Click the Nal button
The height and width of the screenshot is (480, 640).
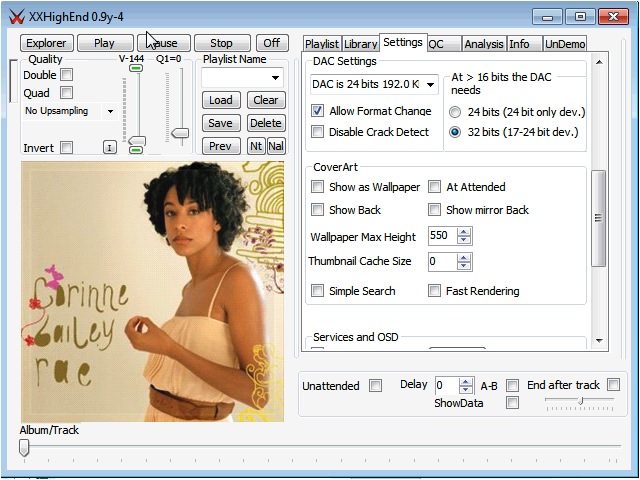[276, 146]
